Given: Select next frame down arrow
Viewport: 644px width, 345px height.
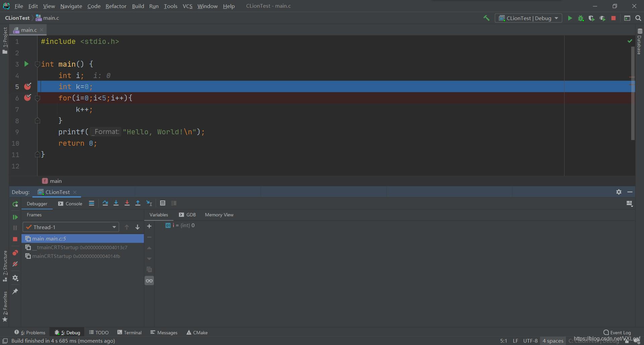Looking at the screenshot, I should click(138, 227).
